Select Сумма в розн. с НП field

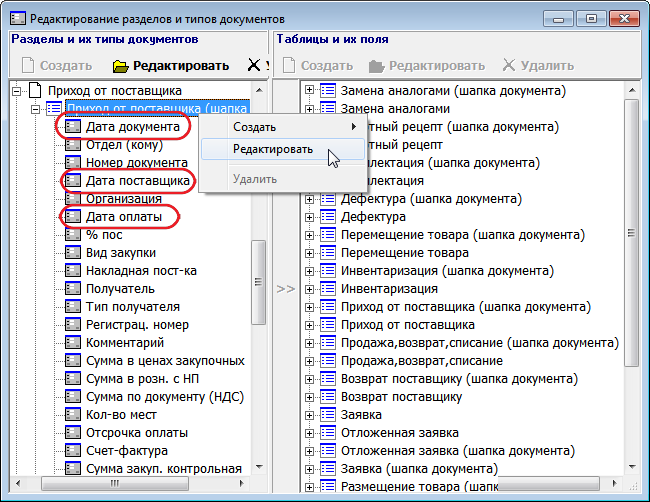(x=142, y=379)
